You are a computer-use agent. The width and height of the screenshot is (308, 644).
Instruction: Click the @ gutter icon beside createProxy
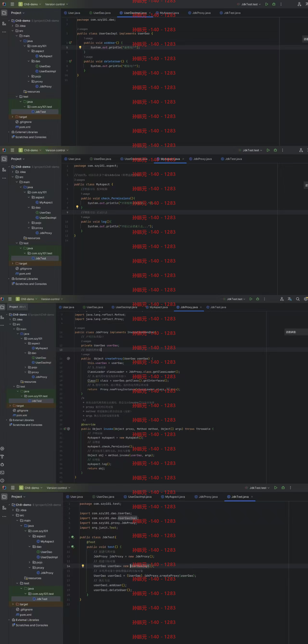[68, 359]
